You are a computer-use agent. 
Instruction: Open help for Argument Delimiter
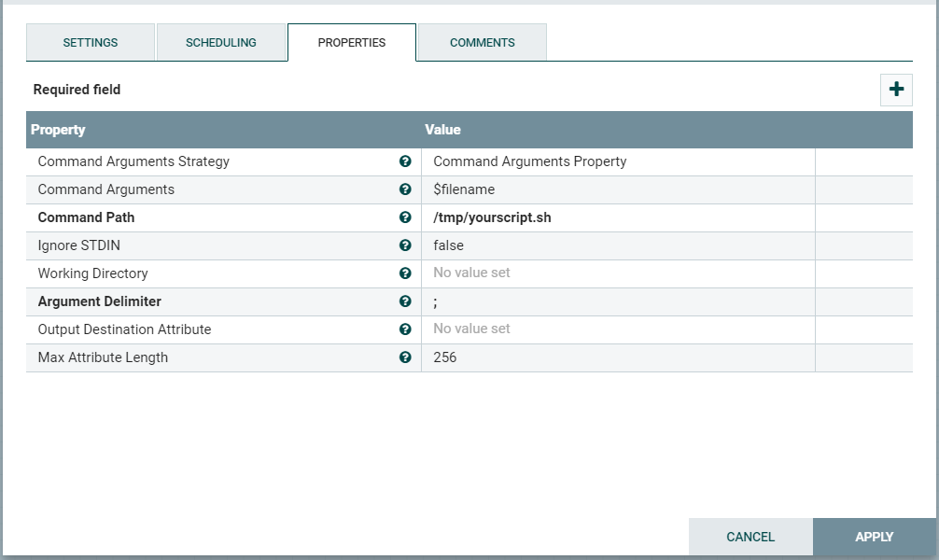(x=405, y=301)
